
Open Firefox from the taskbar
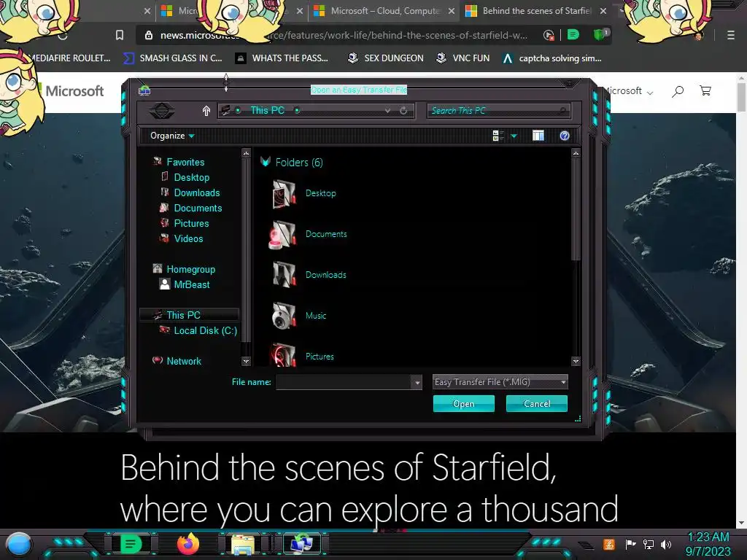click(x=188, y=544)
